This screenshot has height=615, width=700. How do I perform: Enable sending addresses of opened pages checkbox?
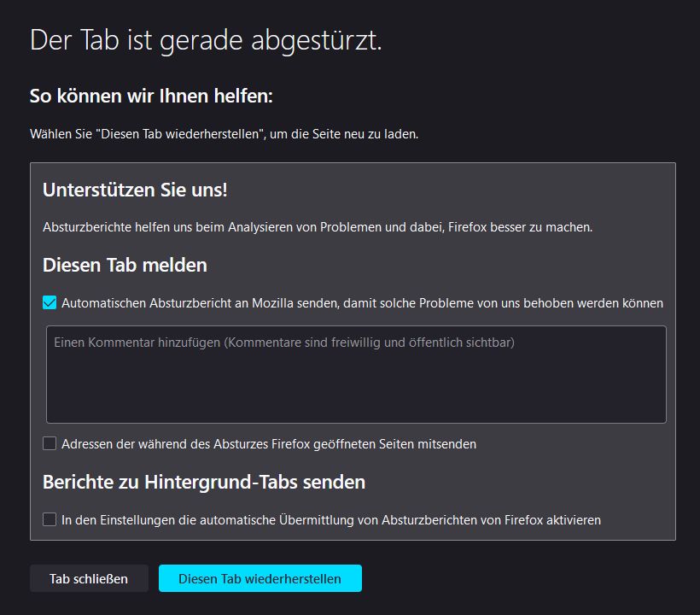(x=50, y=443)
